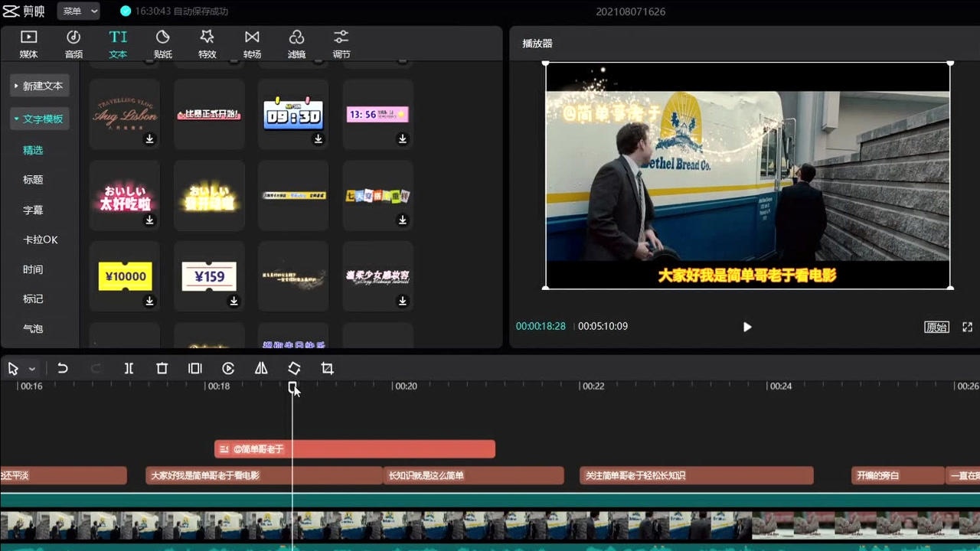Select subtitle clip 关注简单哥老于轻松长知识
Screen dimensions: 980x551
point(696,476)
